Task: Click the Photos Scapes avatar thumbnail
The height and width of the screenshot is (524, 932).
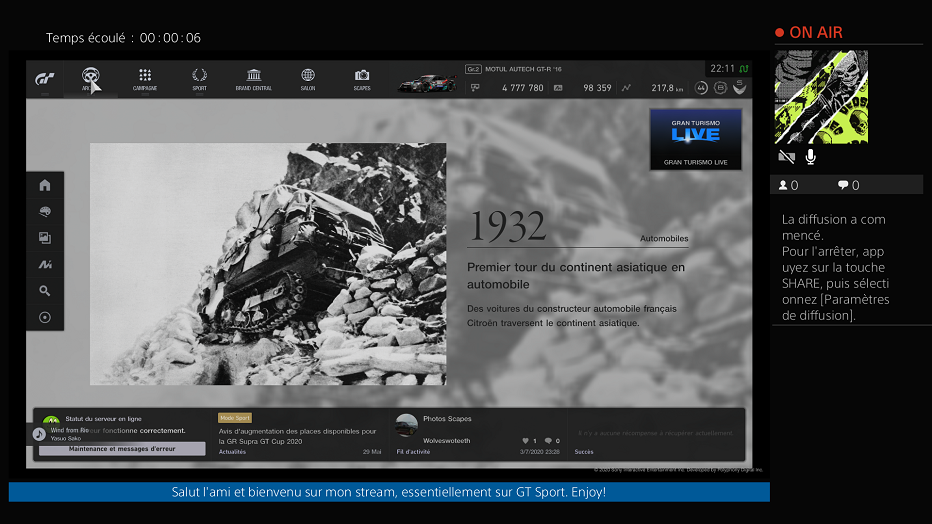Action: point(407,425)
